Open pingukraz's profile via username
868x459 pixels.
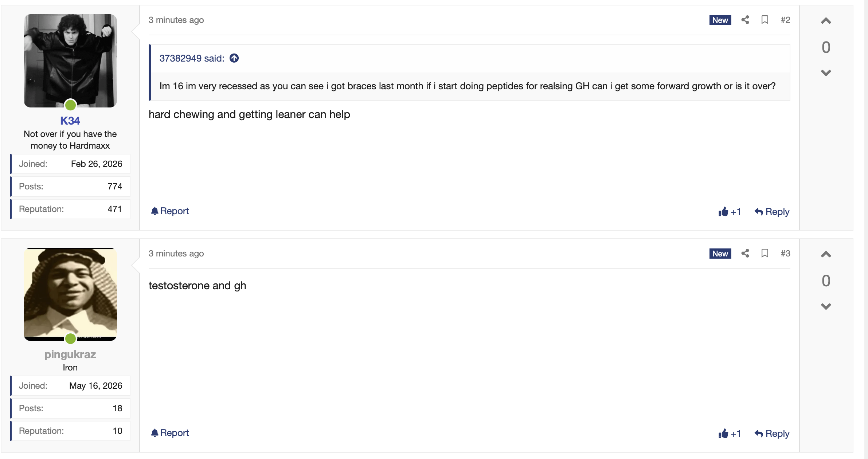(x=70, y=354)
